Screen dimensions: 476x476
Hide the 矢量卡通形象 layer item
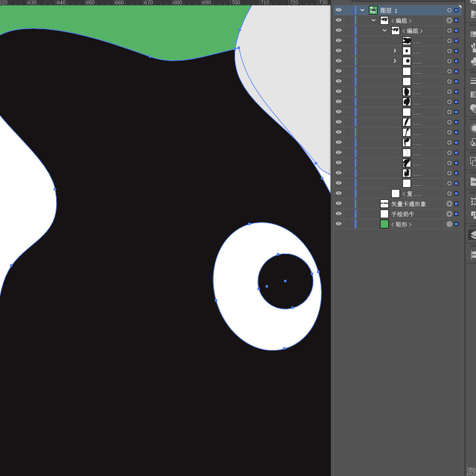338,204
